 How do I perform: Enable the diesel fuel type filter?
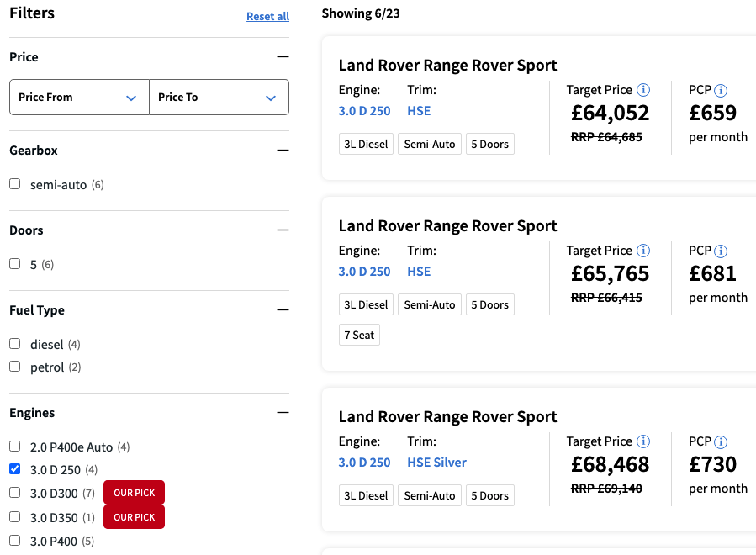(15, 344)
